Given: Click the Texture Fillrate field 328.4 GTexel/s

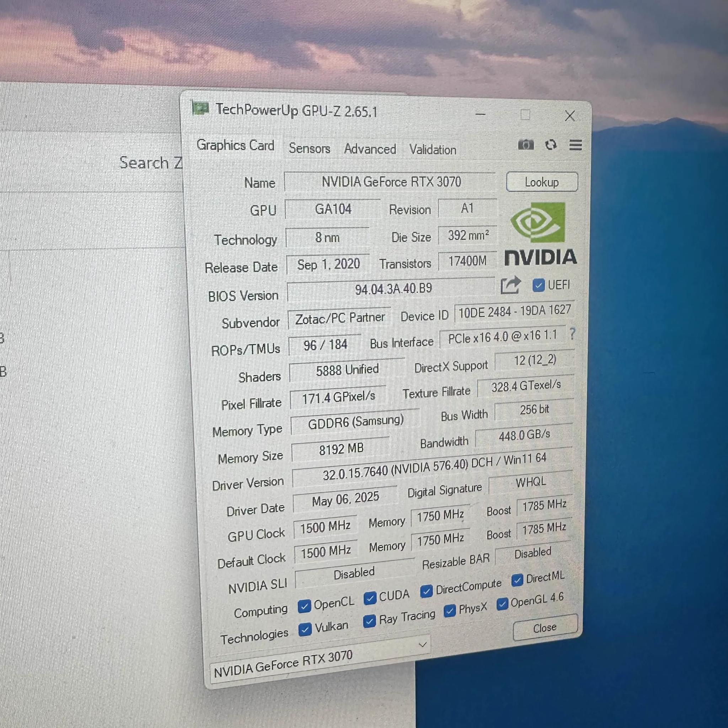Looking at the screenshot, I should [526, 385].
